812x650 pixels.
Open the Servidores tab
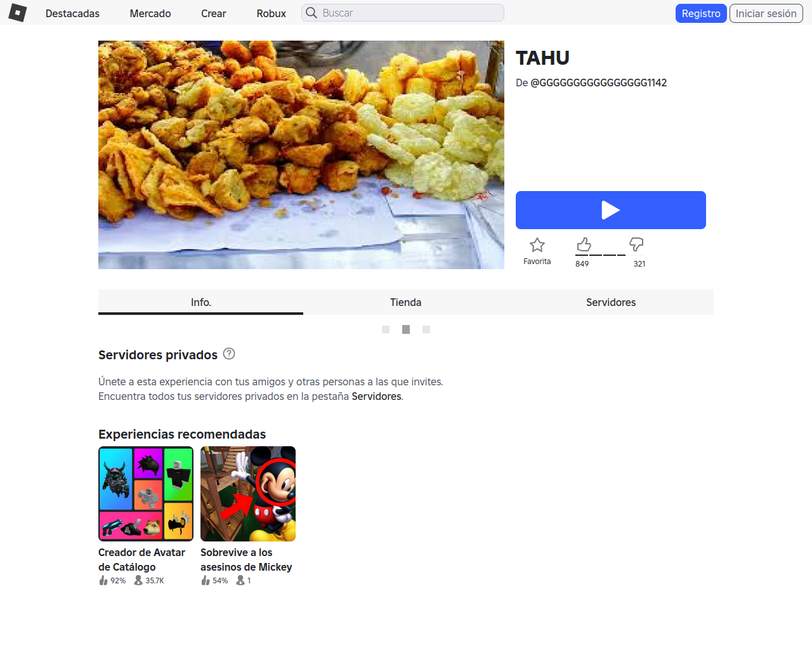click(611, 302)
